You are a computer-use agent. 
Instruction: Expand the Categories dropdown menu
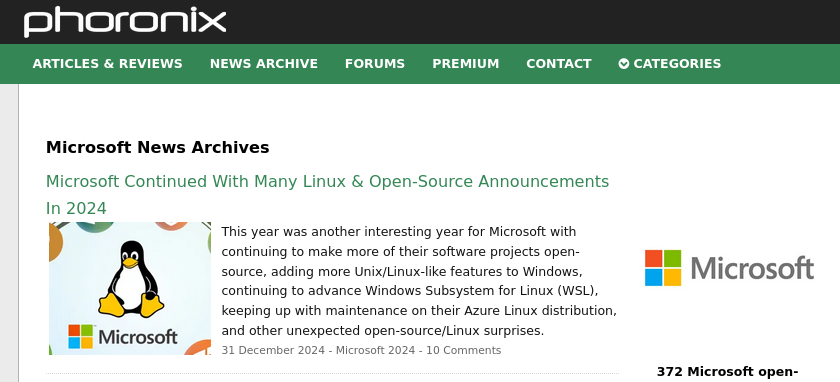click(670, 64)
